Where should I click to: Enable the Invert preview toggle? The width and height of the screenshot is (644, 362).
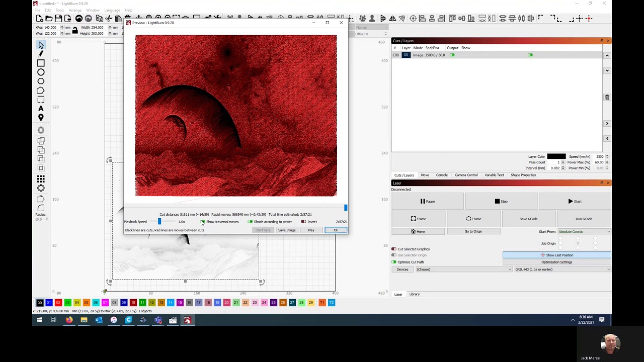[x=303, y=222]
